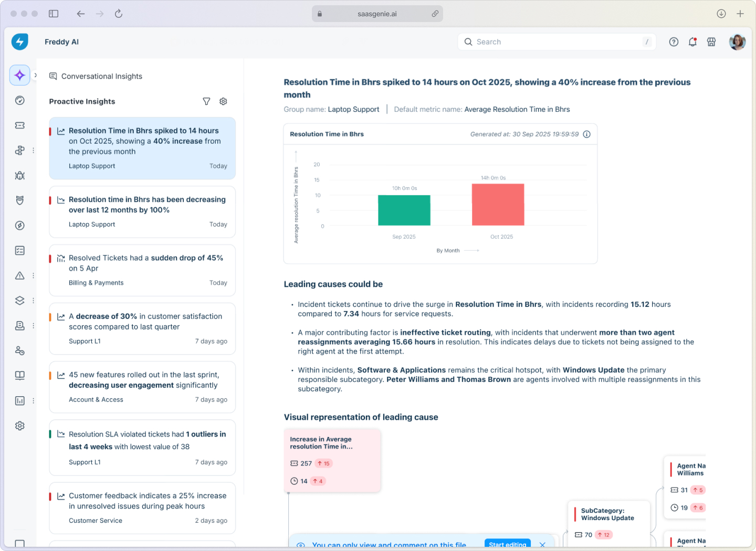This screenshot has width=756, height=551.
Task: Open the settings gear at sidebar bottom
Action: click(19, 426)
